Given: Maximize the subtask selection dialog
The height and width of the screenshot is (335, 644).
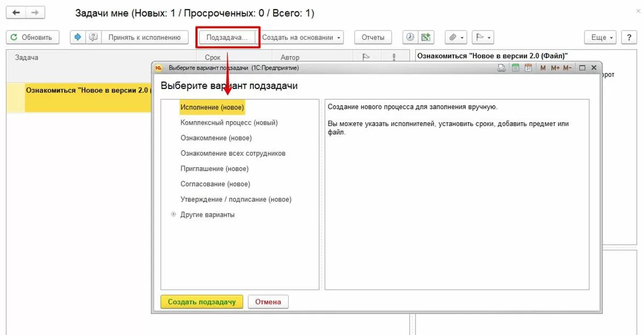Looking at the screenshot, I should 582,68.
